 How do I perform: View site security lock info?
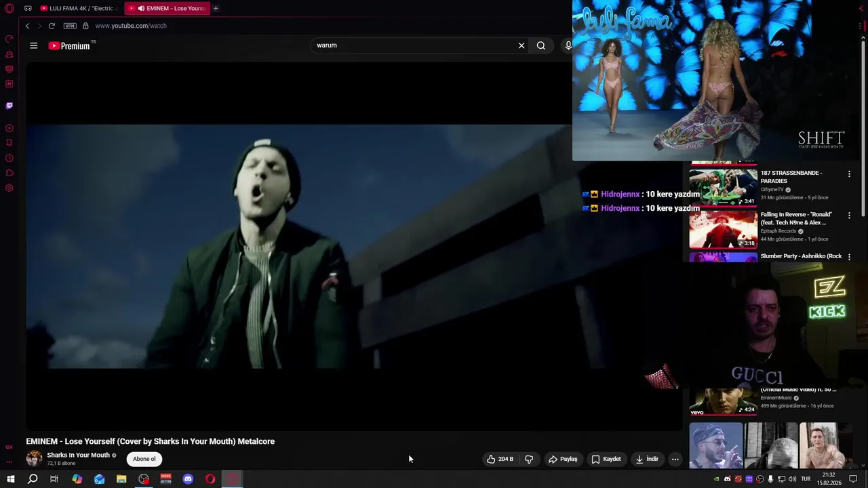pyautogui.click(x=85, y=26)
